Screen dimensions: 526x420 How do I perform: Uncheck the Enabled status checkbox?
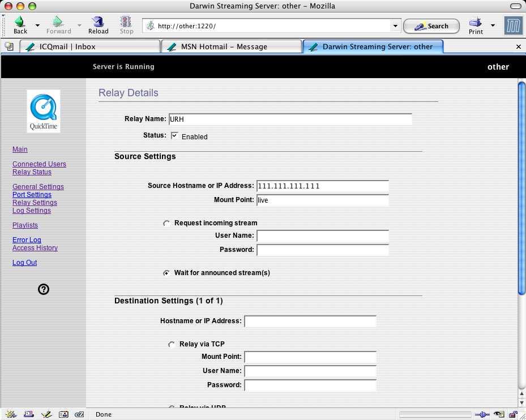coord(174,136)
